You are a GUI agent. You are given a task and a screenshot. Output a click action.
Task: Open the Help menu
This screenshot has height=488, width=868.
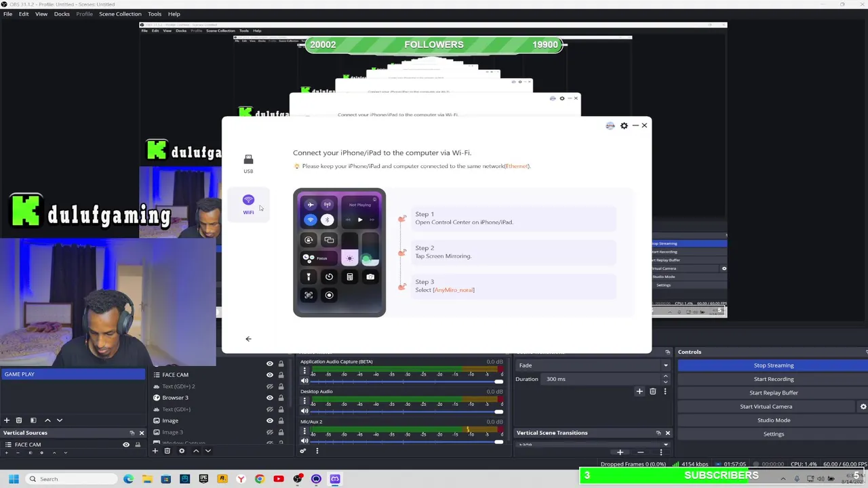pos(174,14)
